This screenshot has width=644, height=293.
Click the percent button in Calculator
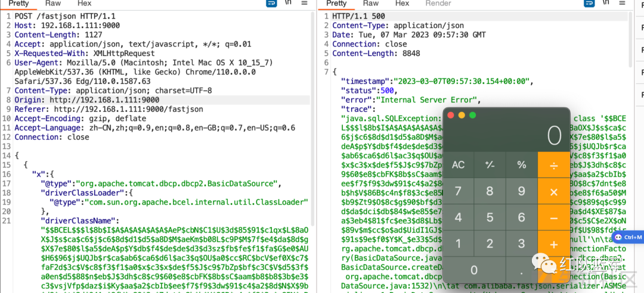click(x=522, y=165)
